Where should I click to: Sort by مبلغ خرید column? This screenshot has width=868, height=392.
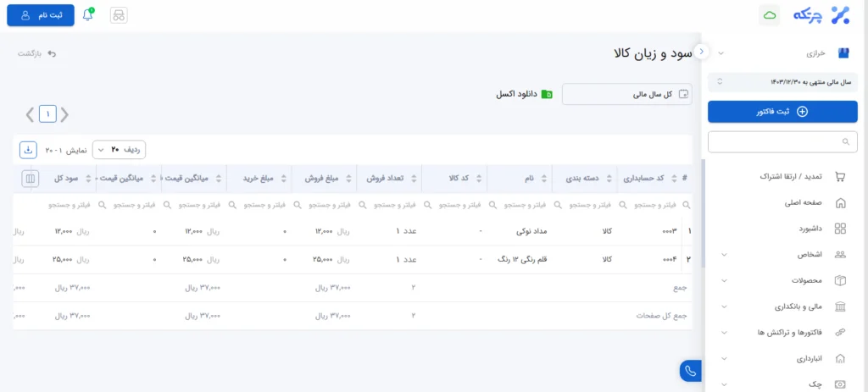[x=284, y=179]
